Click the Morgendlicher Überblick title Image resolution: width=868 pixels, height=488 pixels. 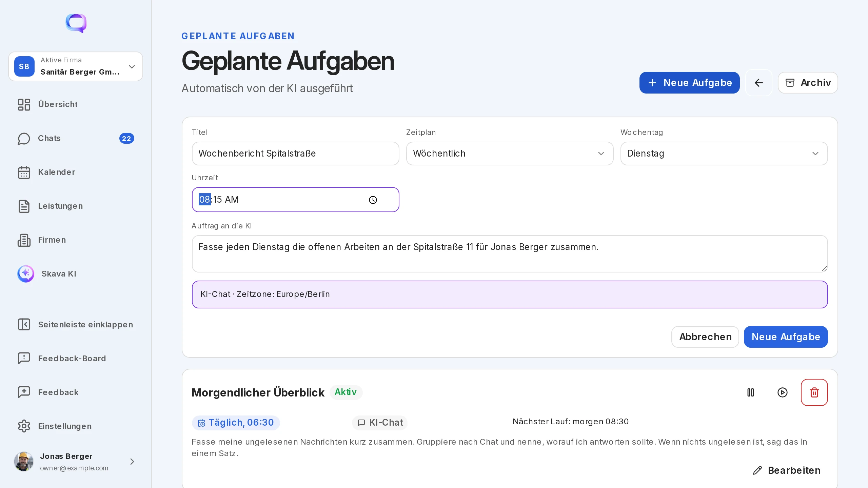258,392
